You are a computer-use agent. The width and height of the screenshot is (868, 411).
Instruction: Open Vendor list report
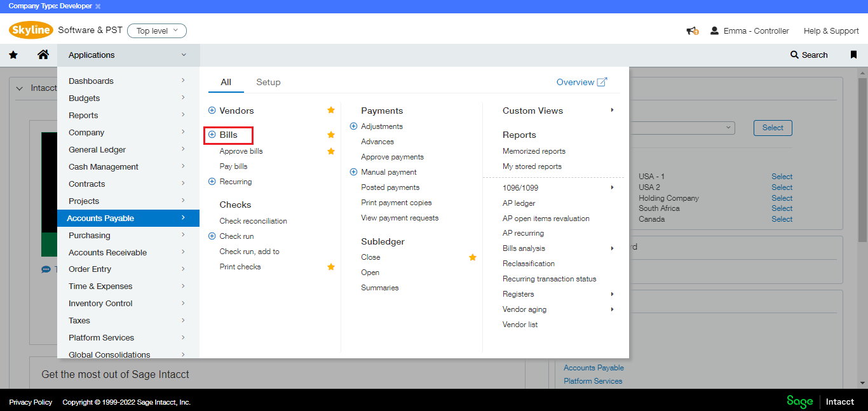520,325
